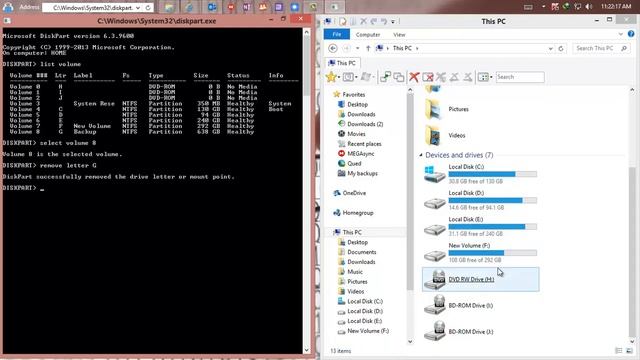Screen dimensions: 640x360
Task: Click the toolbar Search field
Action: point(520,77)
